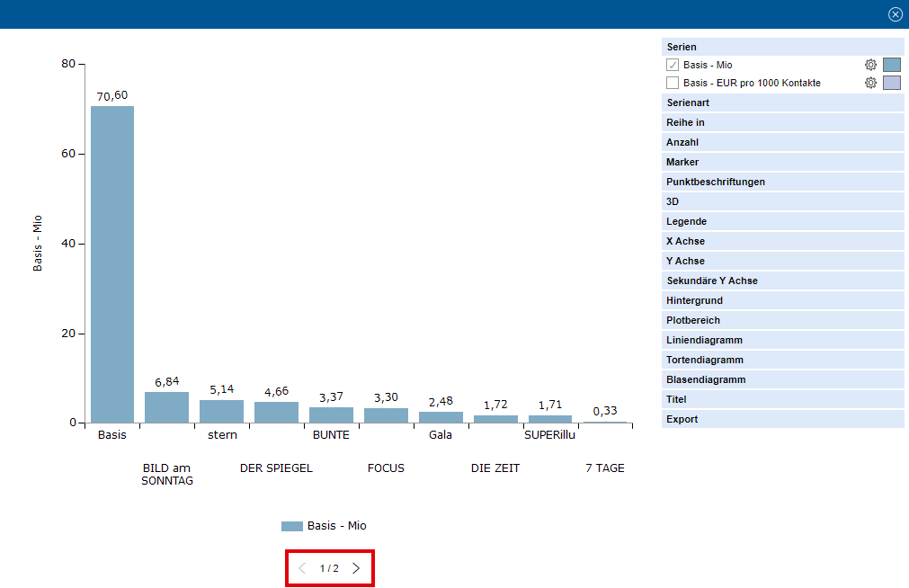Viewport: 909px width, 588px height.
Task: Go to next legend page arrow
Action: pos(356,568)
